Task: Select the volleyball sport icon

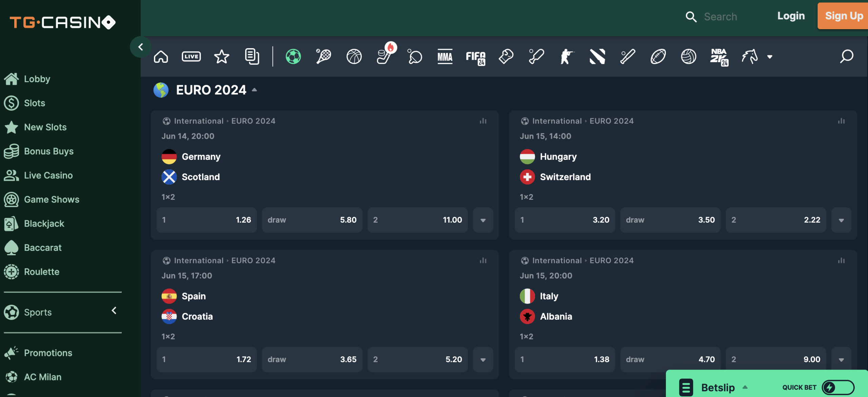Action: pyautogui.click(x=688, y=57)
